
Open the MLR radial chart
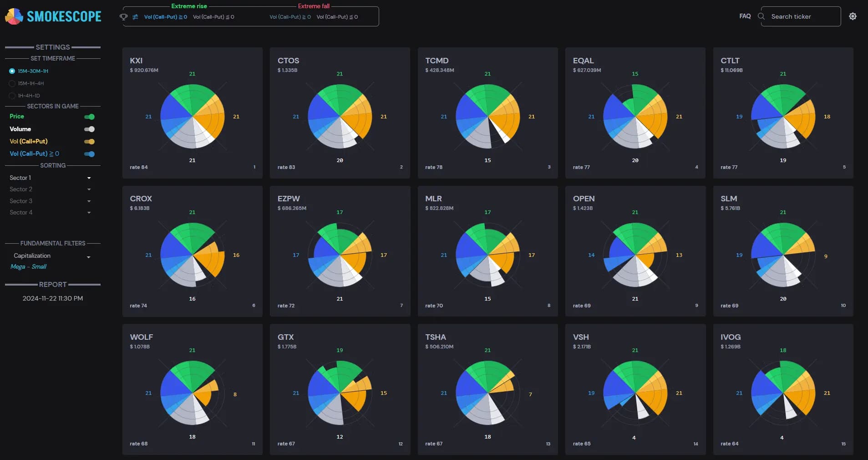point(487,255)
